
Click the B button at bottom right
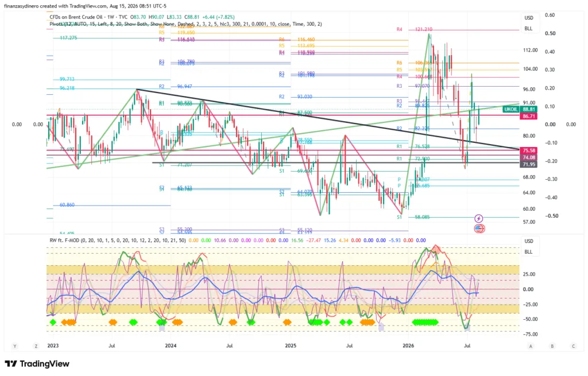point(552,346)
